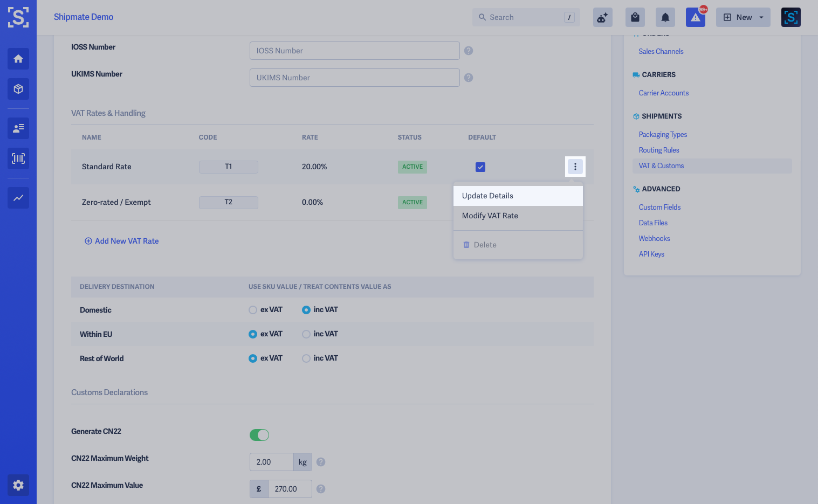The width and height of the screenshot is (818, 504).
Task: Select inc VAT for Rest of World
Action: pos(306,358)
